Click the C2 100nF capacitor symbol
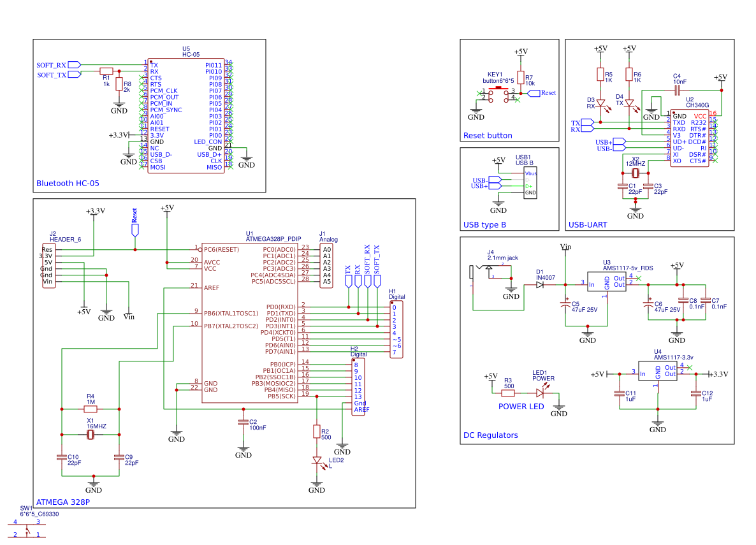The width and height of the screenshot is (756, 545). tap(244, 422)
